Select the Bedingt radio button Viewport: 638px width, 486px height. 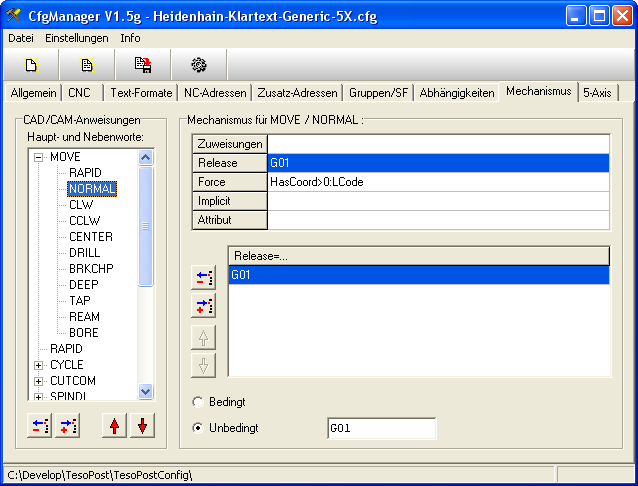point(197,402)
